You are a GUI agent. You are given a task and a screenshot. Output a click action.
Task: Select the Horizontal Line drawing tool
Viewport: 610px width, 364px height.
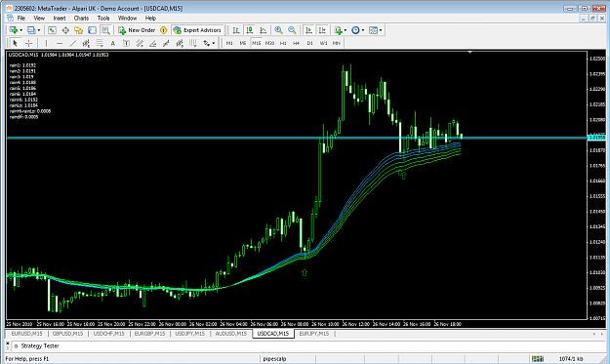pos(60,43)
